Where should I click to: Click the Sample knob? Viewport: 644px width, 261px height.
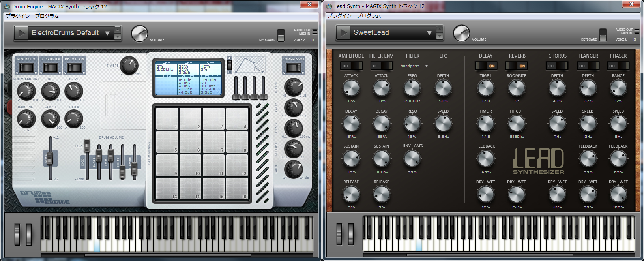click(x=51, y=118)
